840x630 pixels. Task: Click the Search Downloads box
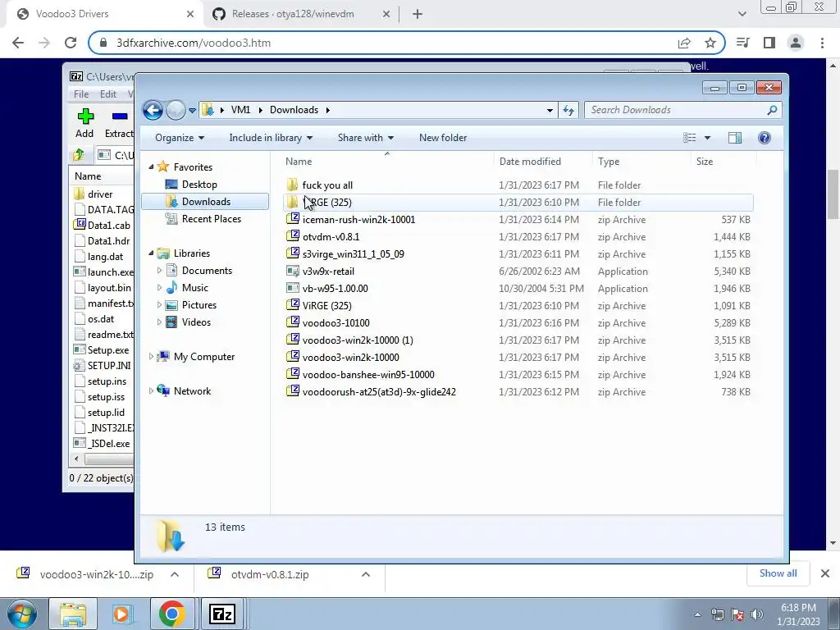point(683,110)
